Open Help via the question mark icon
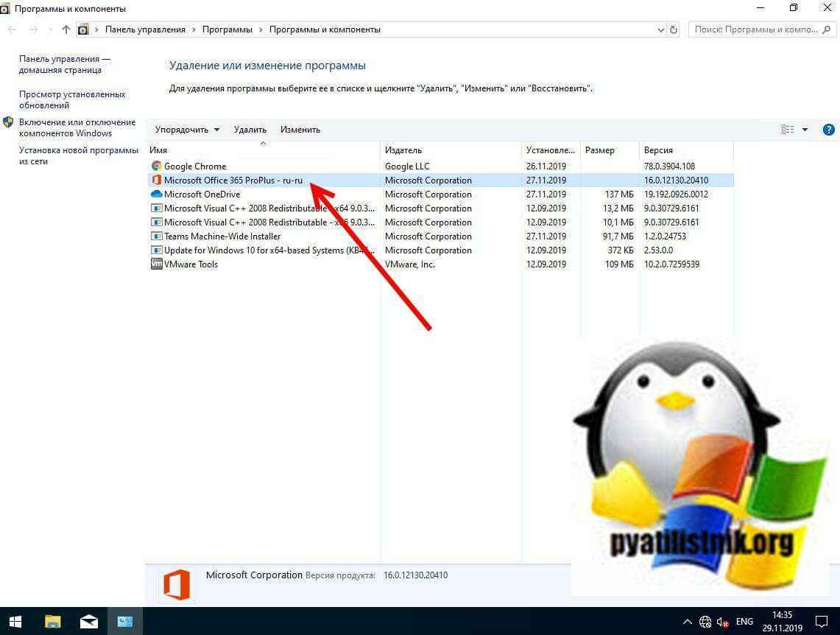This screenshot has width=840, height=635. pos(828,129)
